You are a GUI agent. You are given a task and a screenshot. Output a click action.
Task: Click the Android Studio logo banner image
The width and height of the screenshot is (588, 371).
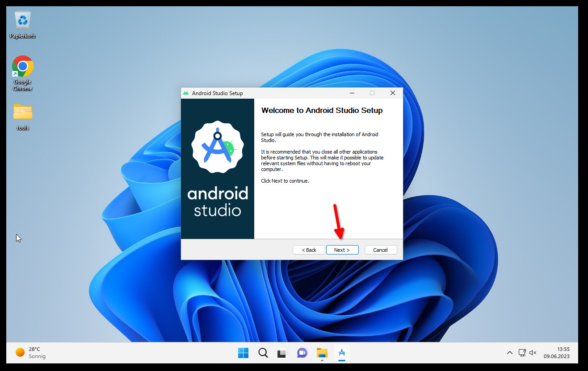(218, 169)
